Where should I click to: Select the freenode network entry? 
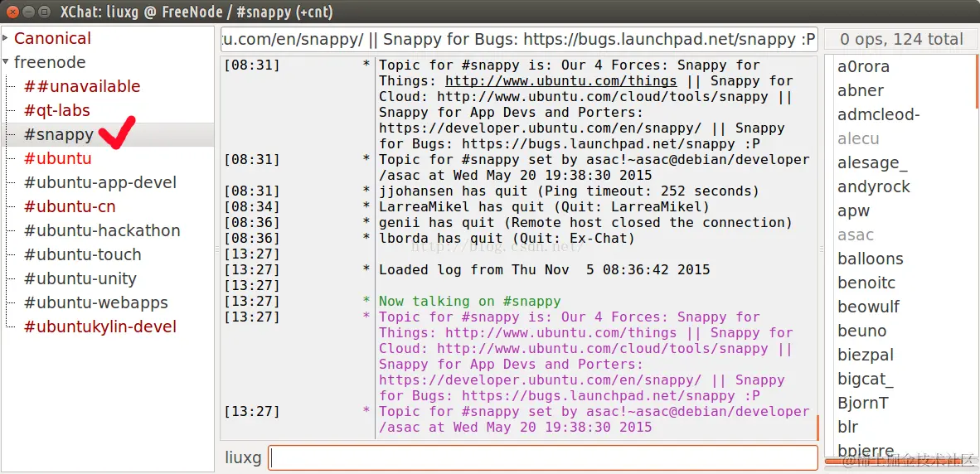(50, 62)
